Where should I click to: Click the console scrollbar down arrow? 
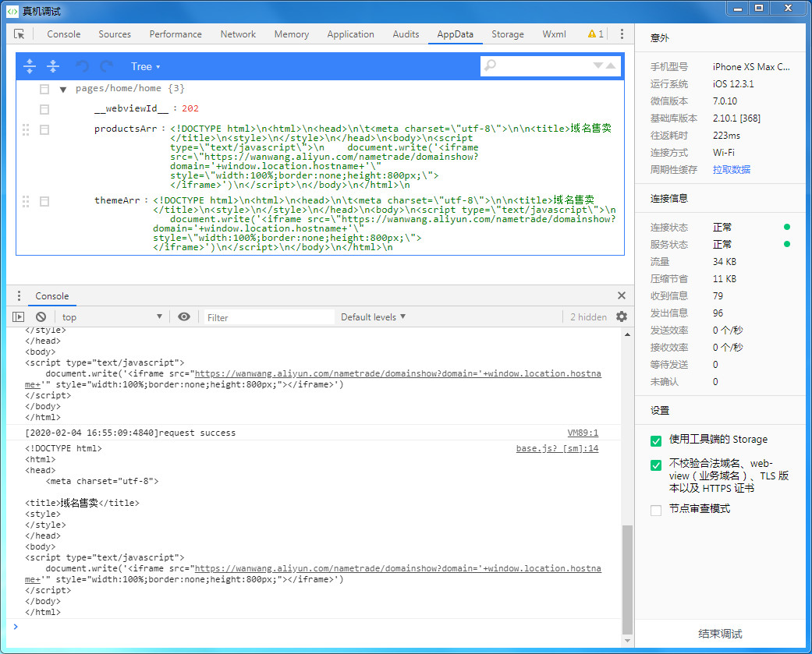[x=627, y=641]
